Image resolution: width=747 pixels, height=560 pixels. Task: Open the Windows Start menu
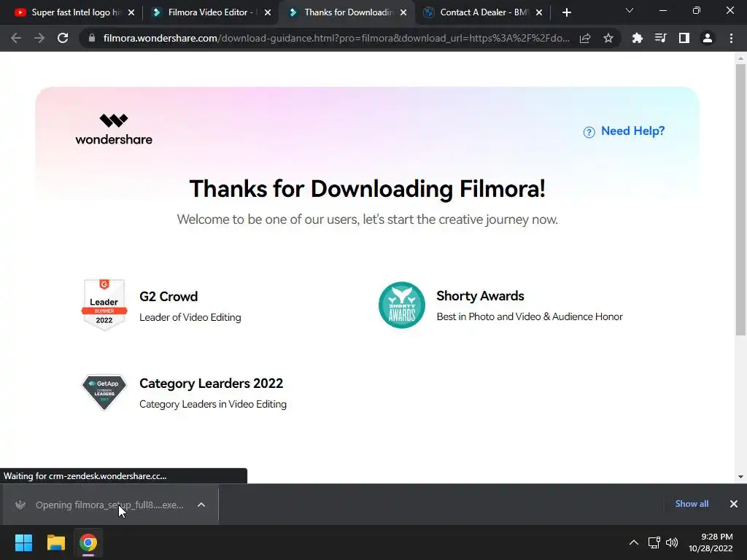23,542
